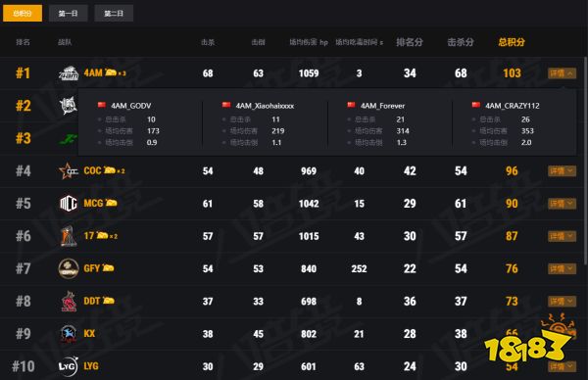Switch to the 第一日 tab
This screenshot has height=380, width=588.
pyautogui.click(x=69, y=14)
